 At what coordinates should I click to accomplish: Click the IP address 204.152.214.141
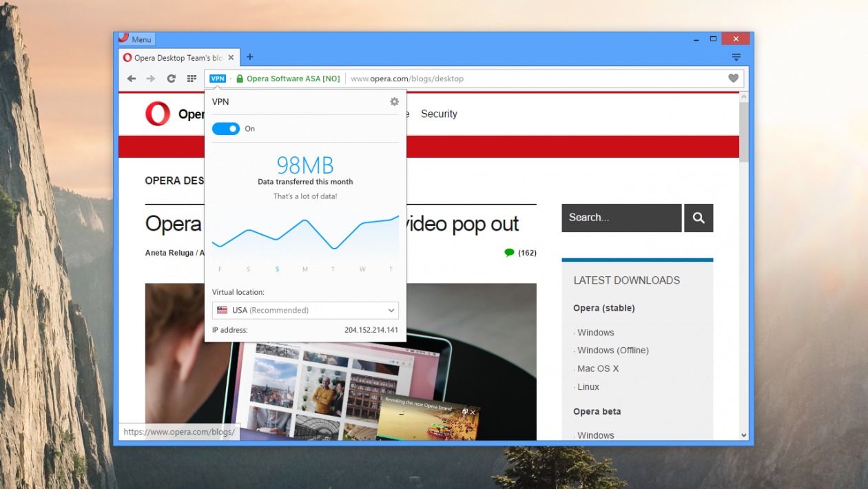coord(371,330)
